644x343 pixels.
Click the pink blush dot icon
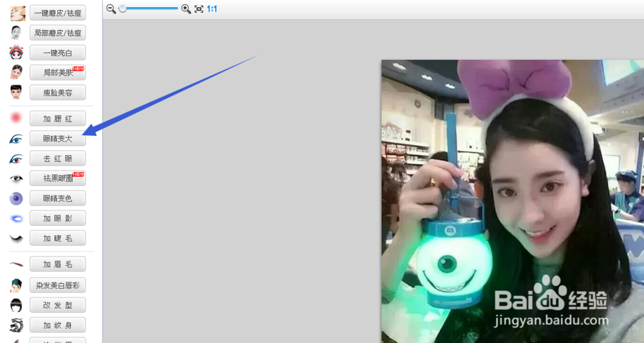pyautogui.click(x=16, y=118)
